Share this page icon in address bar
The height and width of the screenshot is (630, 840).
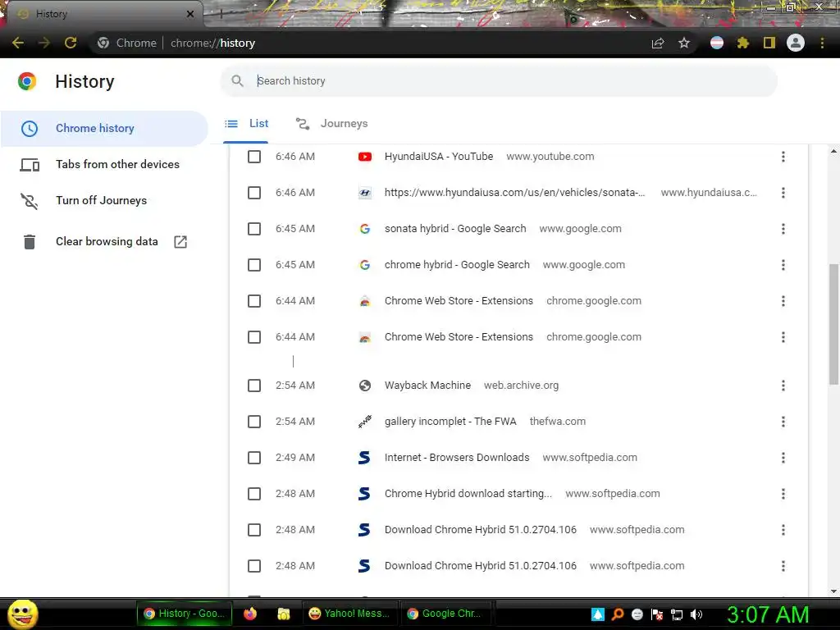(658, 43)
